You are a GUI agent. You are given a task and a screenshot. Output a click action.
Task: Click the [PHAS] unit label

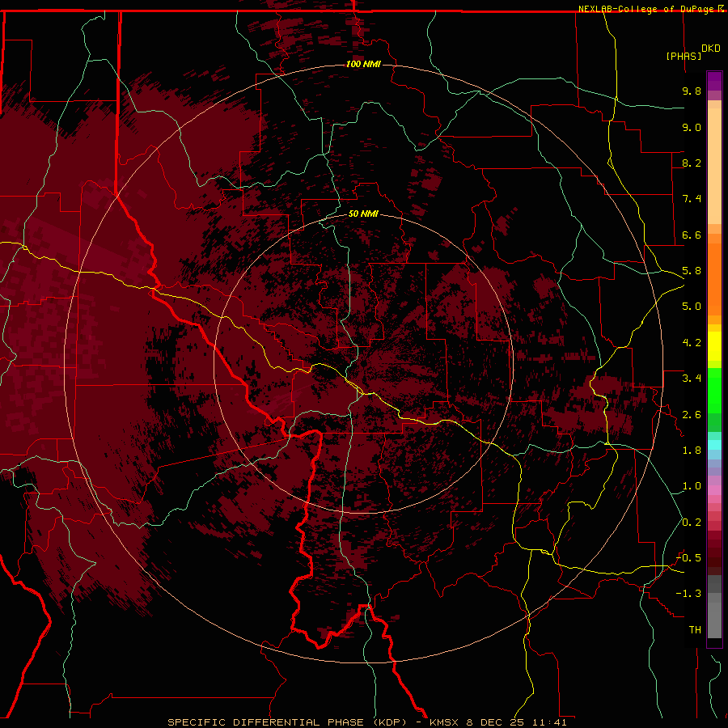tap(684, 56)
